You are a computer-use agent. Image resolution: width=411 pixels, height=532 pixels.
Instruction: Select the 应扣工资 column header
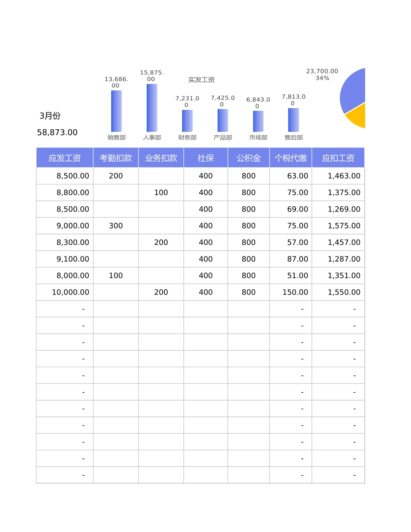(338, 158)
